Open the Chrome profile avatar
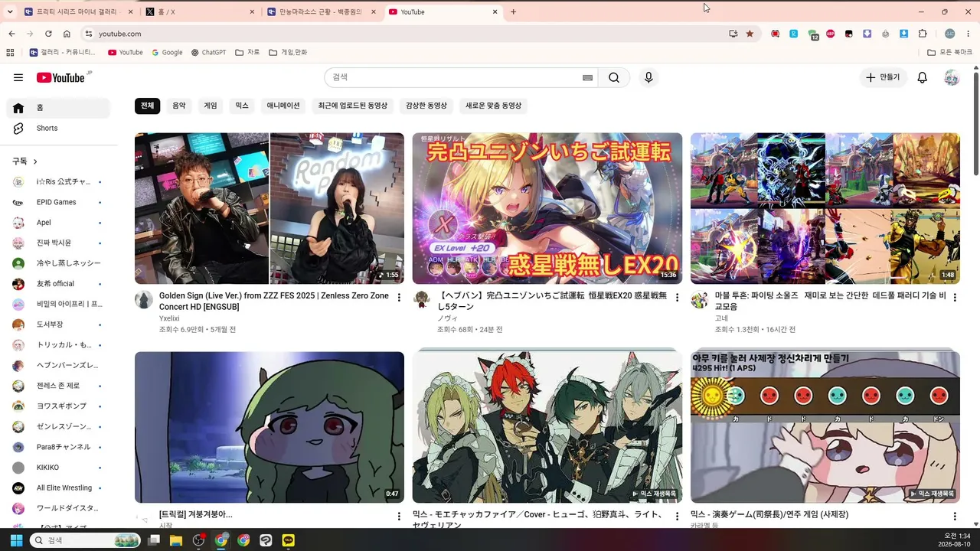The height and width of the screenshot is (551, 980). pyautogui.click(x=950, y=34)
